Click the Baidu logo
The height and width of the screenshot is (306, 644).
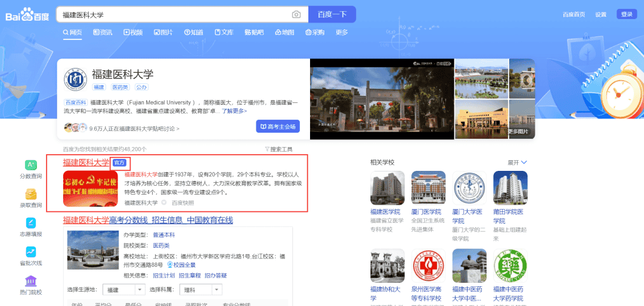pyautogui.click(x=27, y=14)
